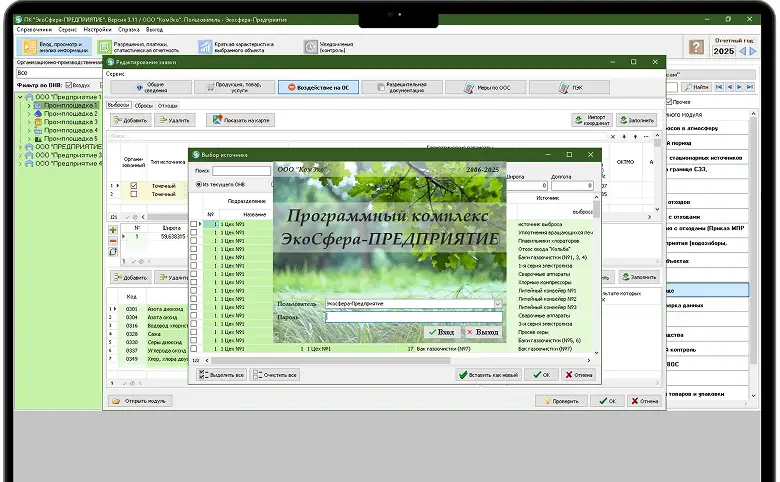Click the 'Вход' login button
The image size is (780, 482).
coord(440,332)
